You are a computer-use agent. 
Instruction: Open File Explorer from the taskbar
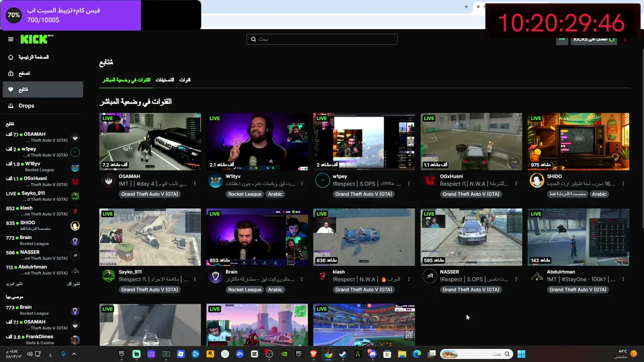(402, 354)
